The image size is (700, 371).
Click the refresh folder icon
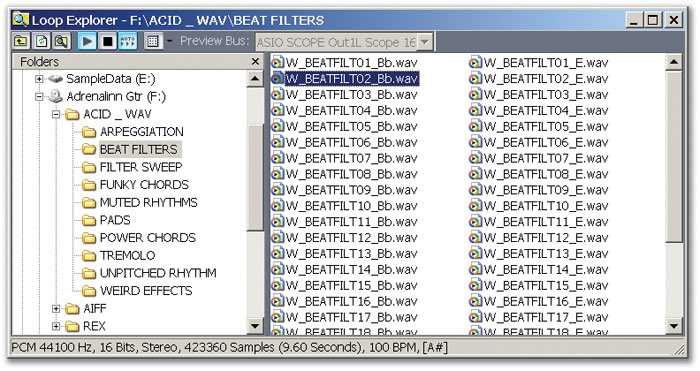tap(42, 42)
